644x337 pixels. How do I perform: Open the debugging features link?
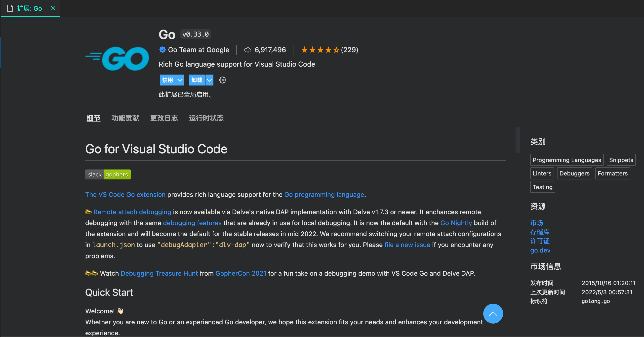click(x=192, y=223)
